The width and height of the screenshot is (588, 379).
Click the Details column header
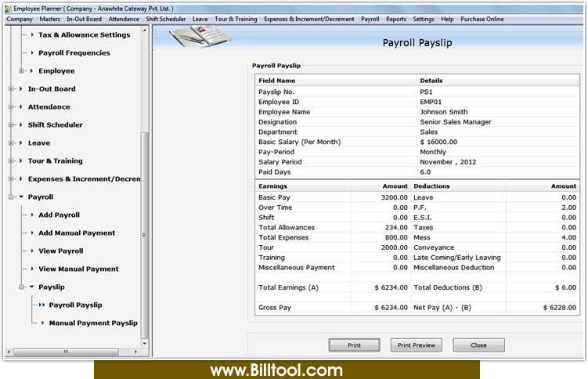pyautogui.click(x=431, y=81)
